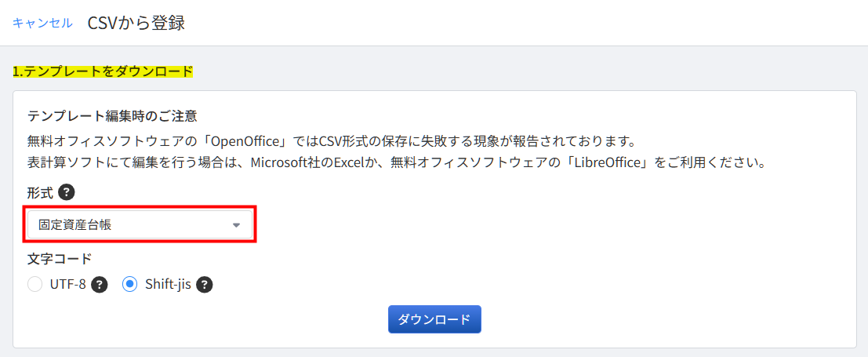Click the word CSV in the warning line

(331, 141)
